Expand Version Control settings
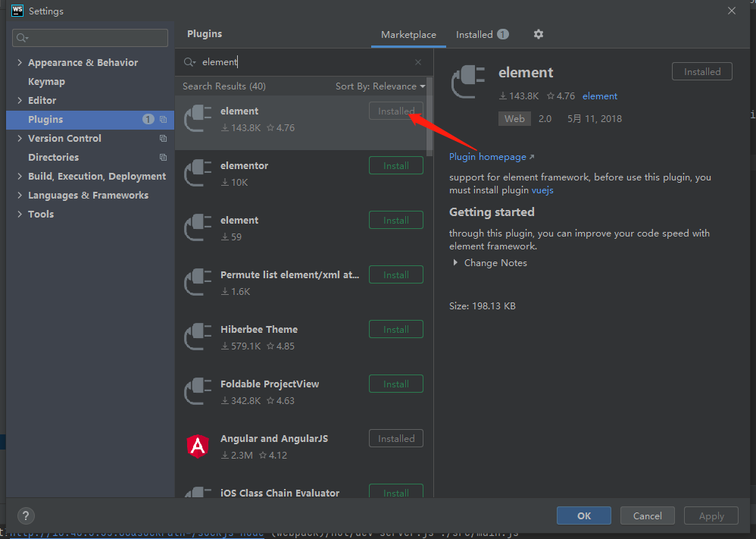Screen dimensions: 756x539 (x=20, y=139)
